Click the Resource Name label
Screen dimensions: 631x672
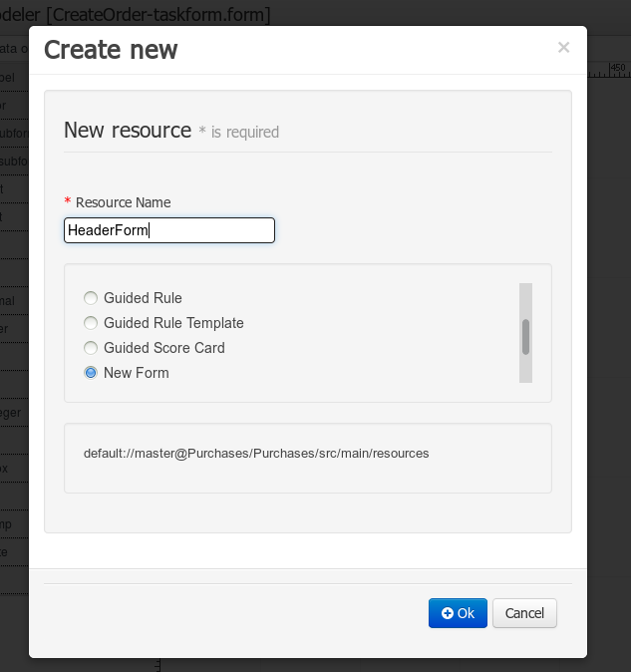tap(123, 202)
